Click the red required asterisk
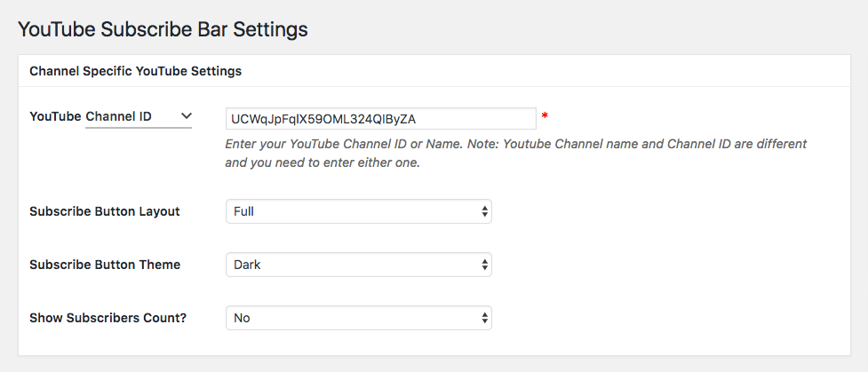This screenshot has width=868, height=372. click(545, 116)
